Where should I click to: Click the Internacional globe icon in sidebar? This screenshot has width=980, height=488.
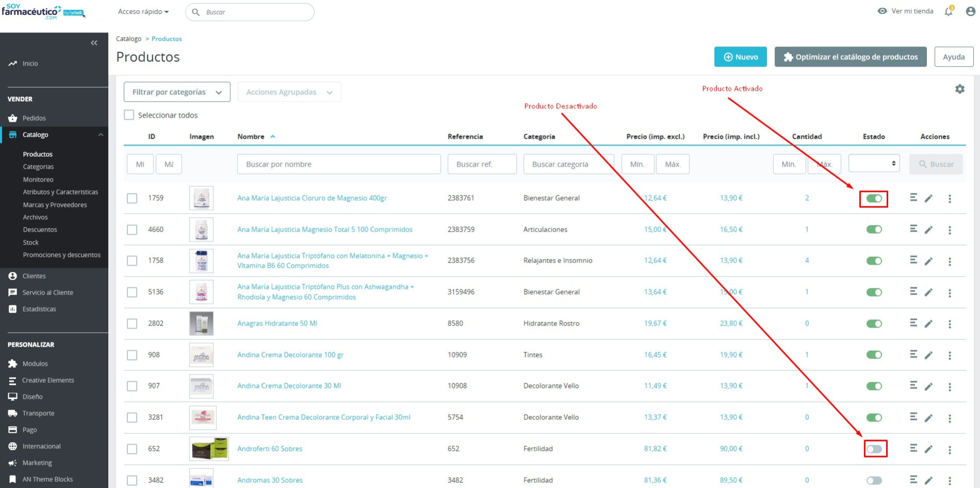coord(12,446)
